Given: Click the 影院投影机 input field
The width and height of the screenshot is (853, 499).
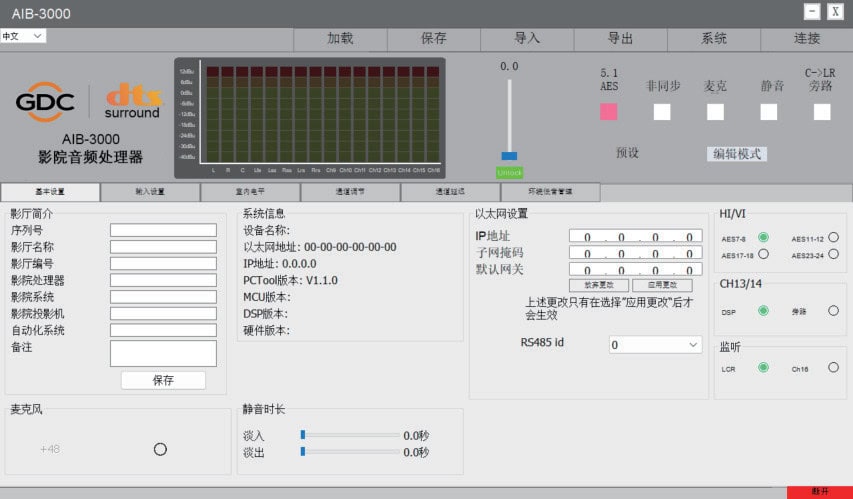Looking at the screenshot, I should click(x=163, y=313).
